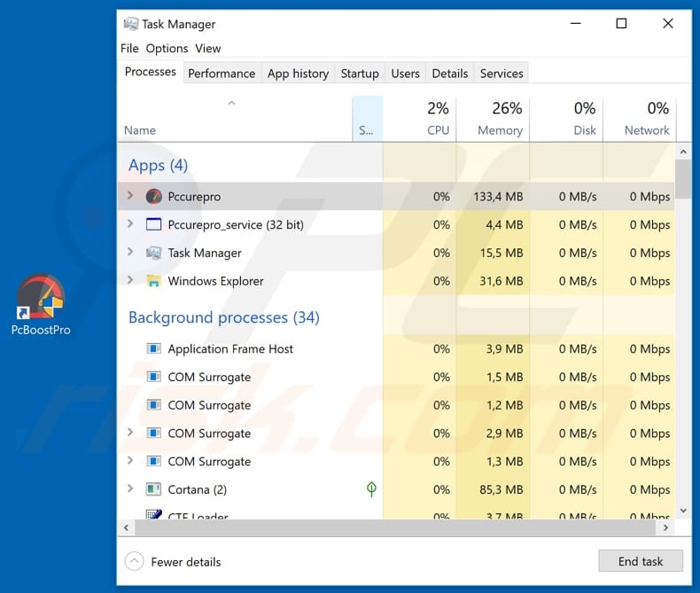Click the Task Manager title bar icon

[131, 24]
